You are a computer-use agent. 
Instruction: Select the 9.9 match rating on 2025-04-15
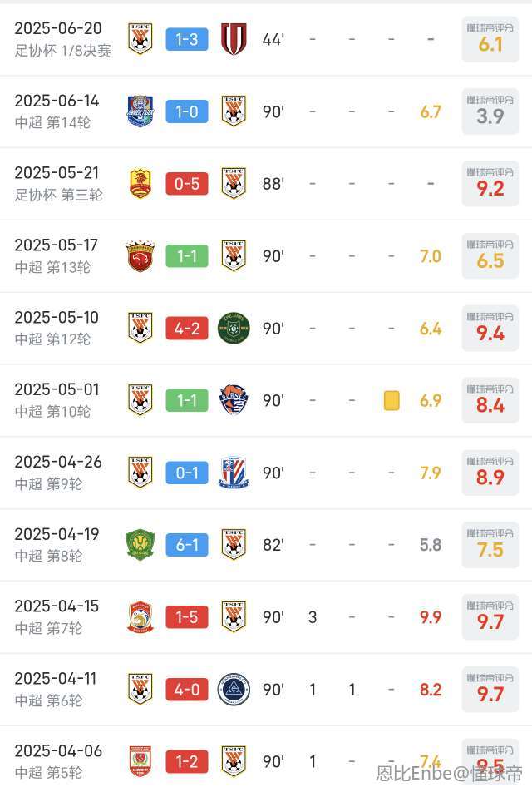tap(431, 617)
